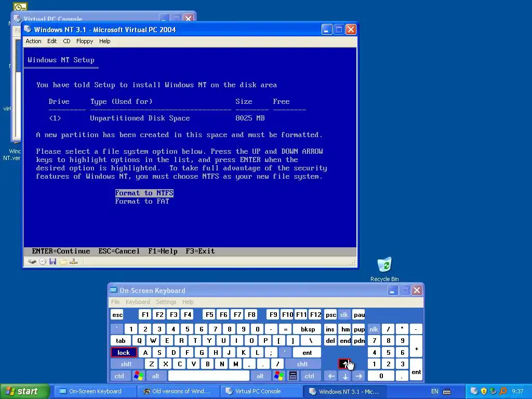Toggle the right alt key
This screenshot has height=399, width=532.
[260, 376]
